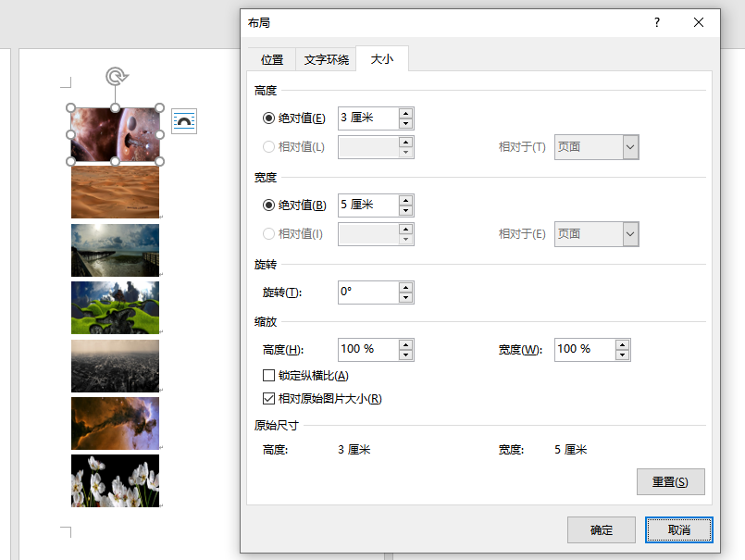745x560 pixels.
Task: Toggle 相对原始图片大小(R) checkbox
Action: (268, 398)
